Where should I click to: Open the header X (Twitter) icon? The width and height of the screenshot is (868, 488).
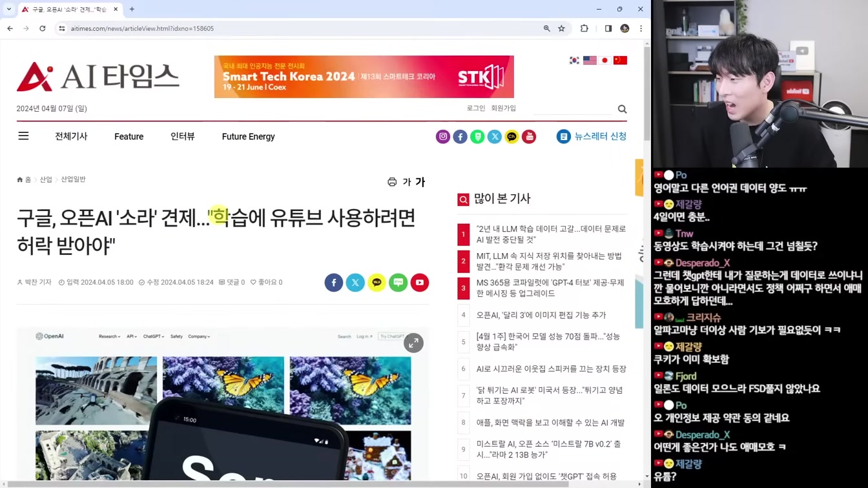(495, 136)
